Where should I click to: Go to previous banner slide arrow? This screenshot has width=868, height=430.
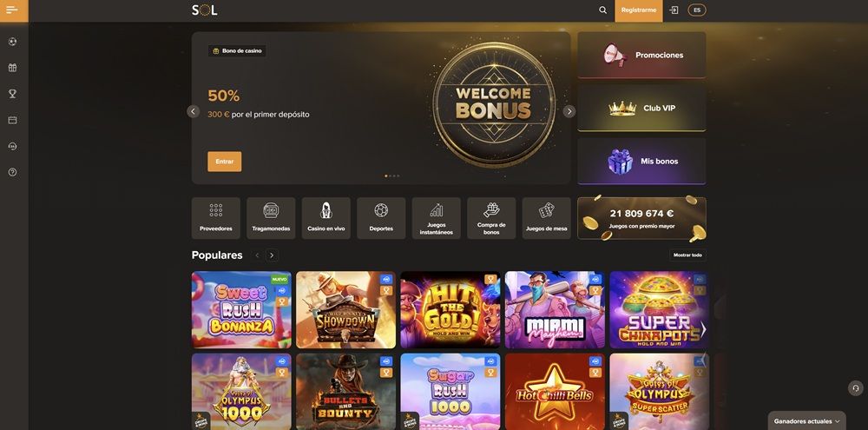tap(194, 111)
